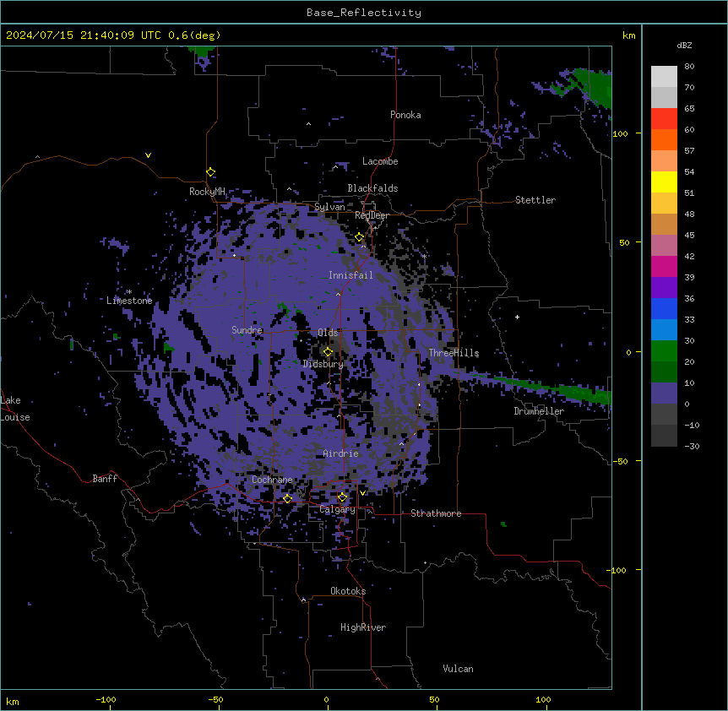Select the yellow 54-51 dBZ legend color
728x711 pixels.
[x=664, y=182]
